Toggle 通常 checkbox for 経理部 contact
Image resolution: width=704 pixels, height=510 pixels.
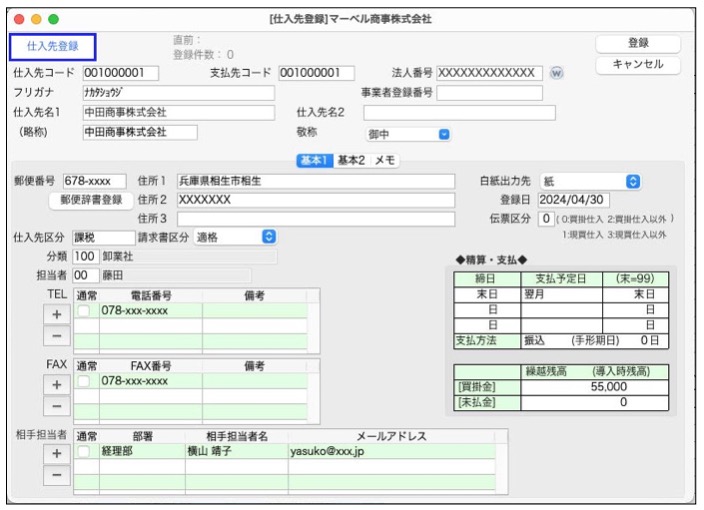tap(86, 451)
